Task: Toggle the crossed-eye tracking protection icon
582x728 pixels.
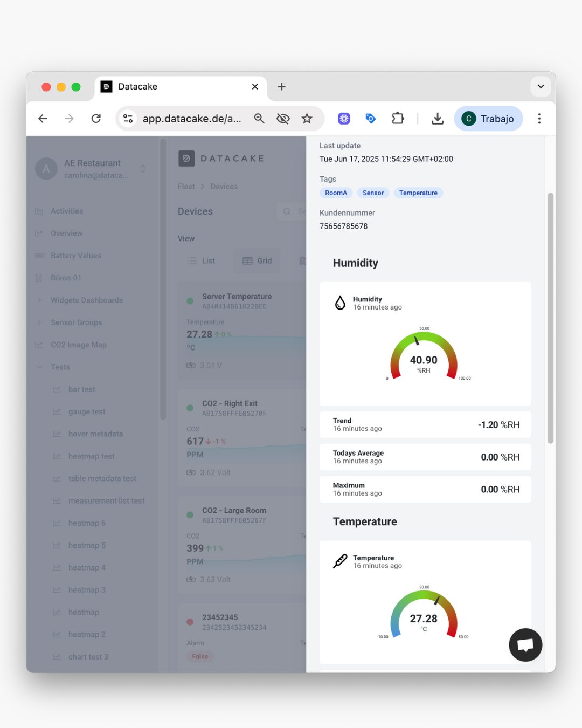Action: pyautogui.click(x=283, y=119)
